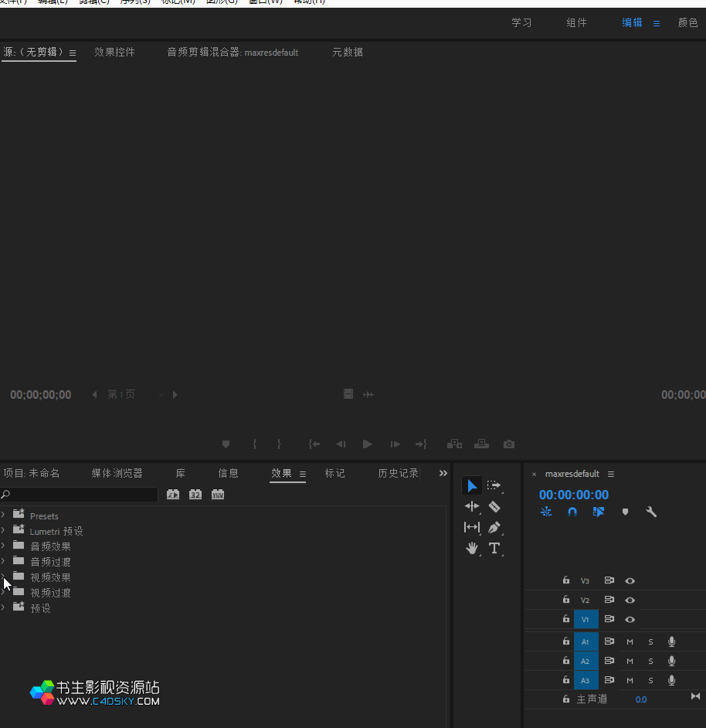This screenshot has height=728, width=706.
Task: Switch to the 效果控件 tab
Action: pos(114,52)
